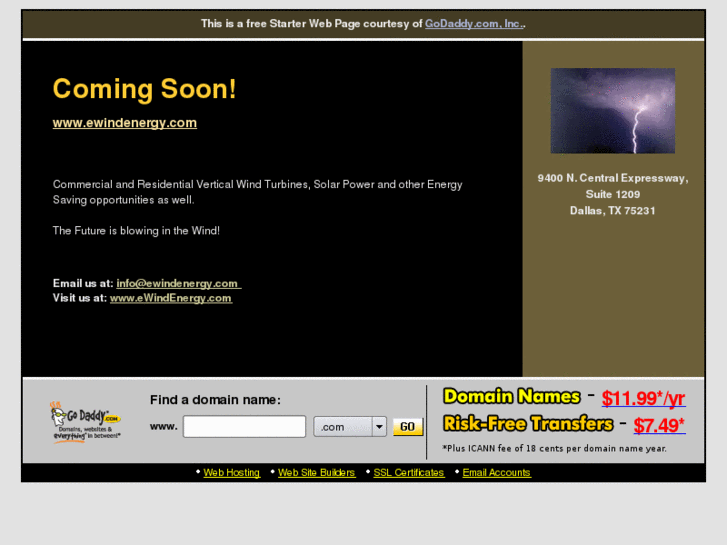The image size is (727, 545).
Task: Click the 'Suite 1209' address line
Action: pyautogui.click(x=612, y=194)
